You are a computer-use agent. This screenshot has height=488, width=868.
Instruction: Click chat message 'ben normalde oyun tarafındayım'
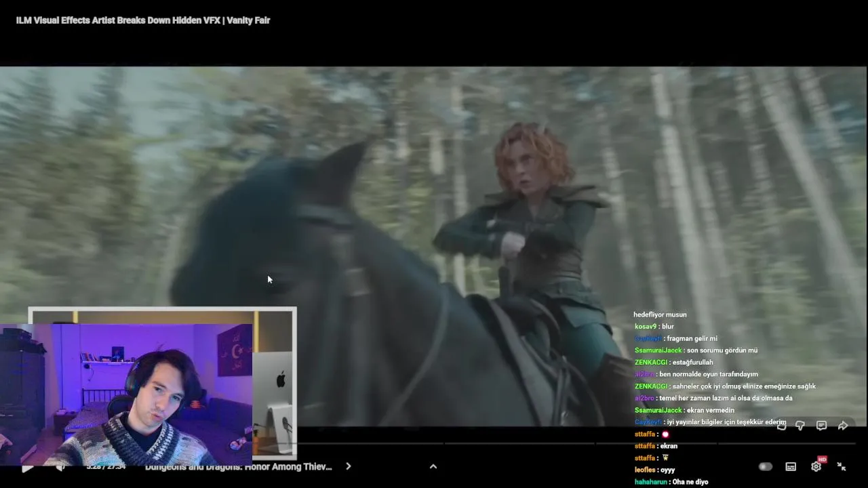coord(709,374)
